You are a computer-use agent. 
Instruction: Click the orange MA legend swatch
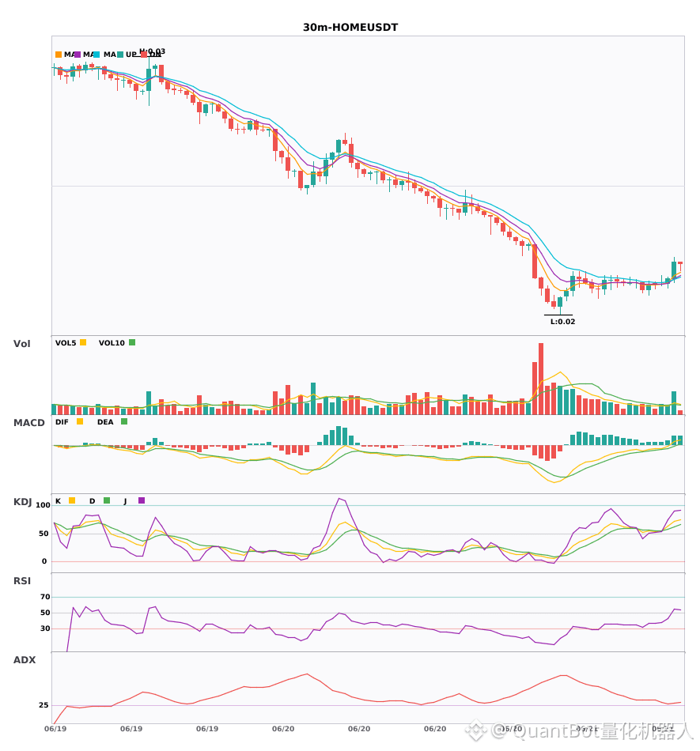pos(59,55)
